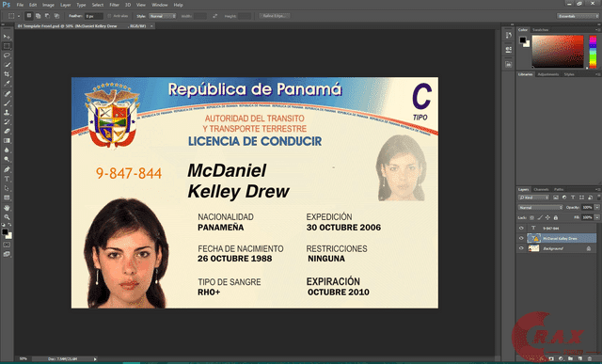Select the Hand tool

(x=7, y=208)
